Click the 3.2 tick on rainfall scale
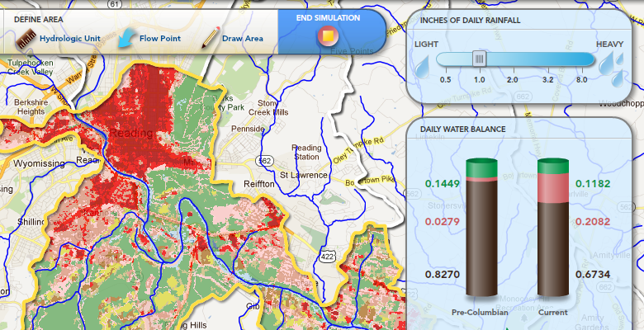 point(547,80)
